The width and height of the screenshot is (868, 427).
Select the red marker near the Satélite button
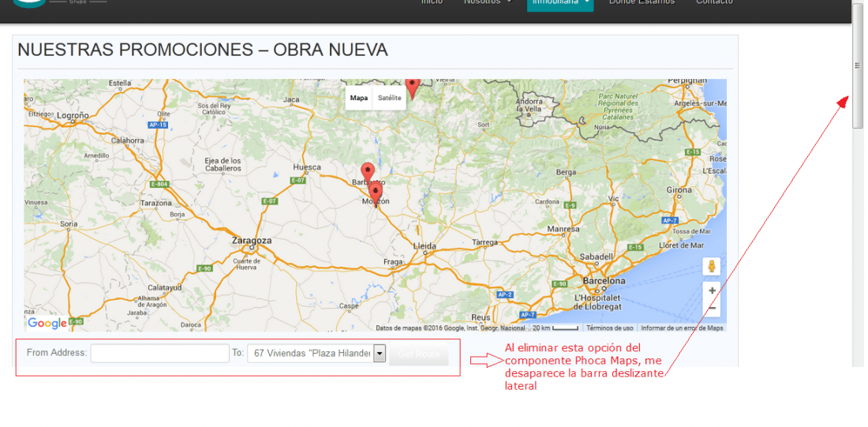click(x=413, y=88)
